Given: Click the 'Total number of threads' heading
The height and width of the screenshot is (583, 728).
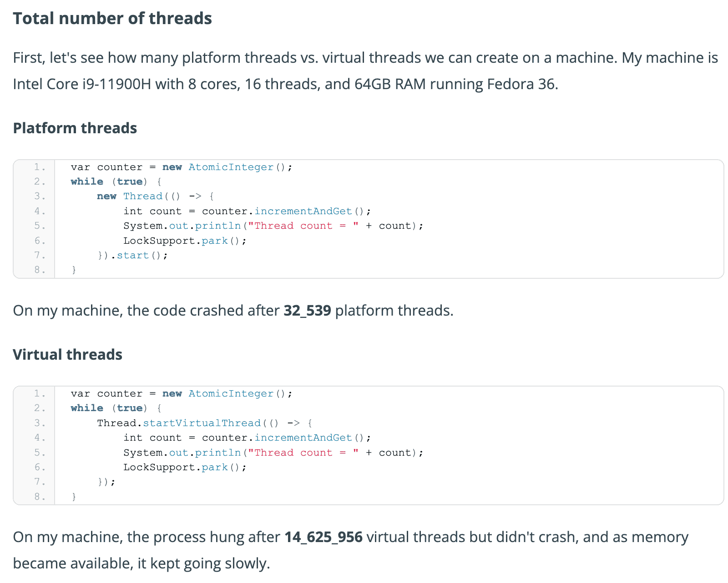Looking at the screenshot, I should (112, 19).
